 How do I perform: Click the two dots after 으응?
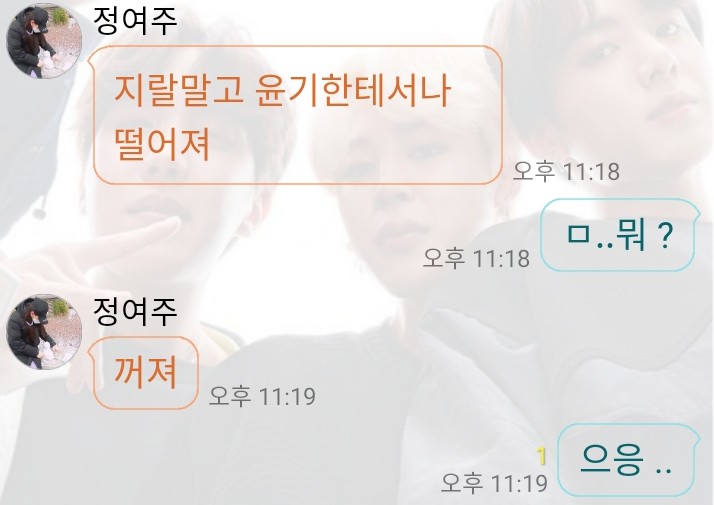tap(663, 469)
